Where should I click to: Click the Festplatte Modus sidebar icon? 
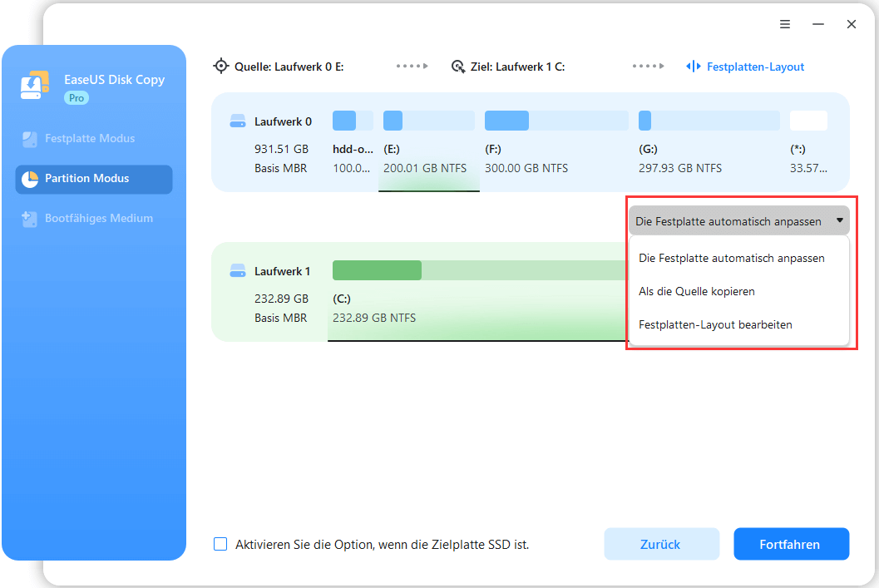[29, 139]
